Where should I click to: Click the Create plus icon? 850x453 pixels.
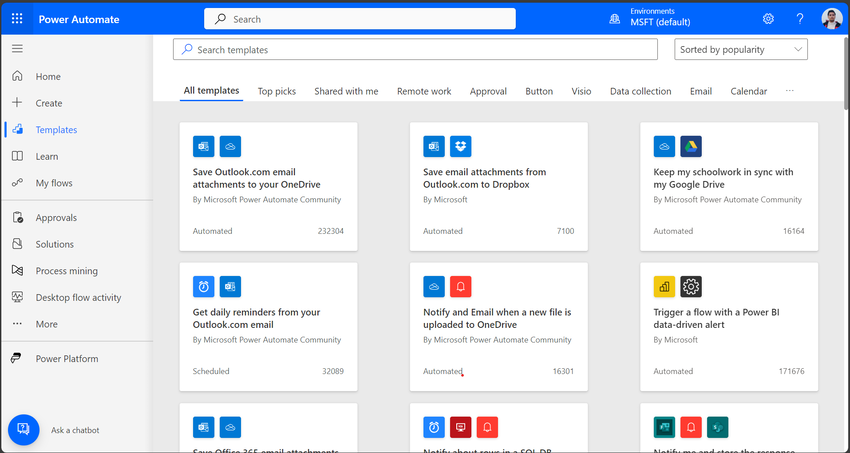click(17, 102)
